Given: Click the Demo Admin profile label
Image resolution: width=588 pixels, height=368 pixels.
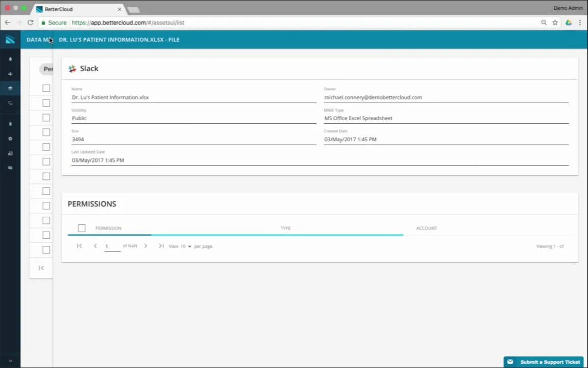Looking at the screenshot, I should (x=568, y=8).
